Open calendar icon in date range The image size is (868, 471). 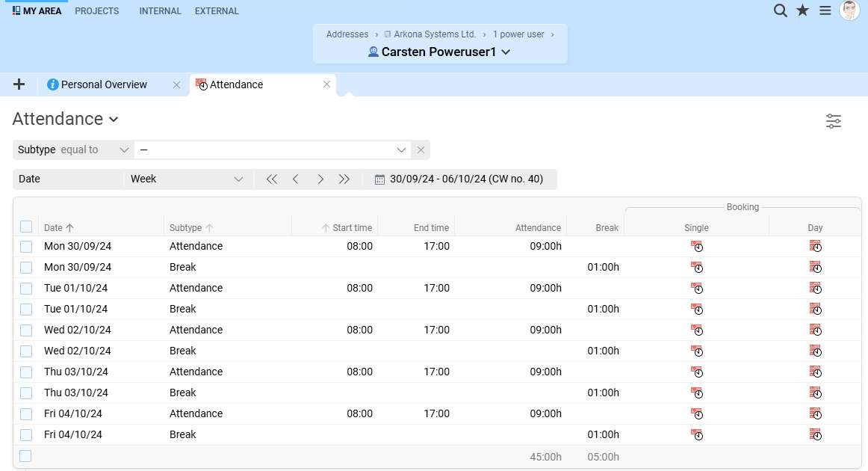point(379,179)
